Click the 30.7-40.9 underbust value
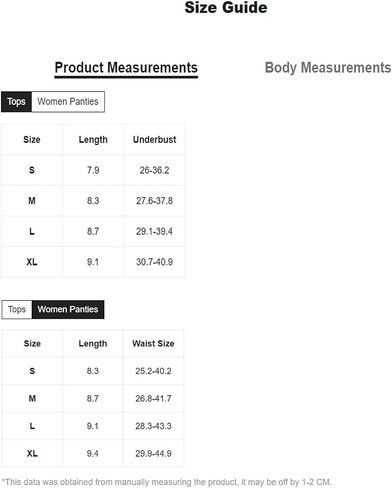The width and height of the screenshot is (392, 488). (154, 262)
